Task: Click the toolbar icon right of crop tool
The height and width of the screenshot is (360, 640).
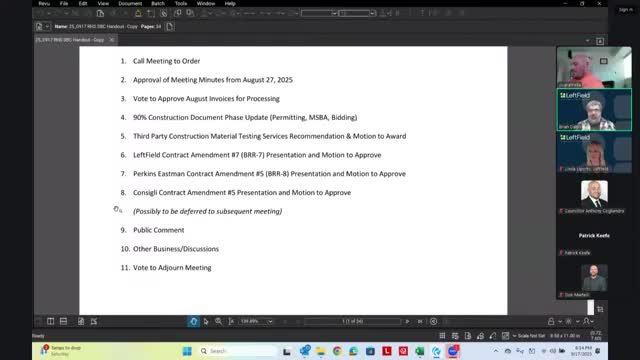Action: (164, 13)
